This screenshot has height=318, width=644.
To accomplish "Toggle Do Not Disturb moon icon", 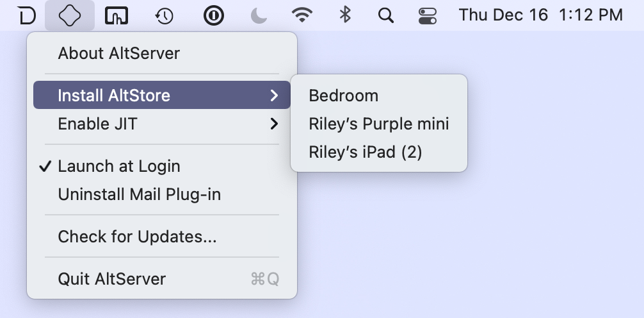I will 259,15.
